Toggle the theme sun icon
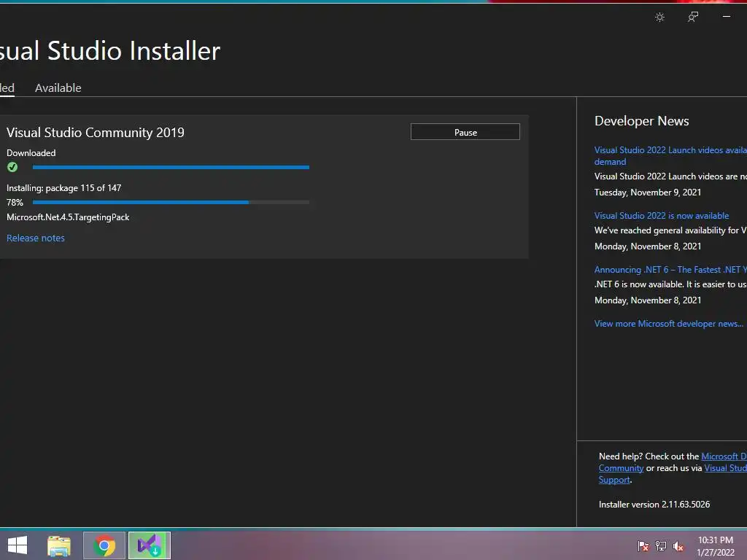The width and height of the screenshot is (747, 560). click(659, 17)
